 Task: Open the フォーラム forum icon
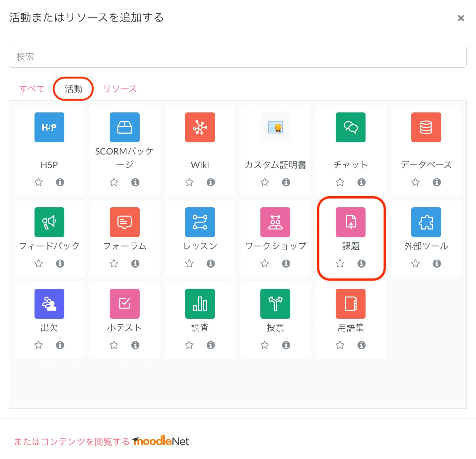coord(125,222)
